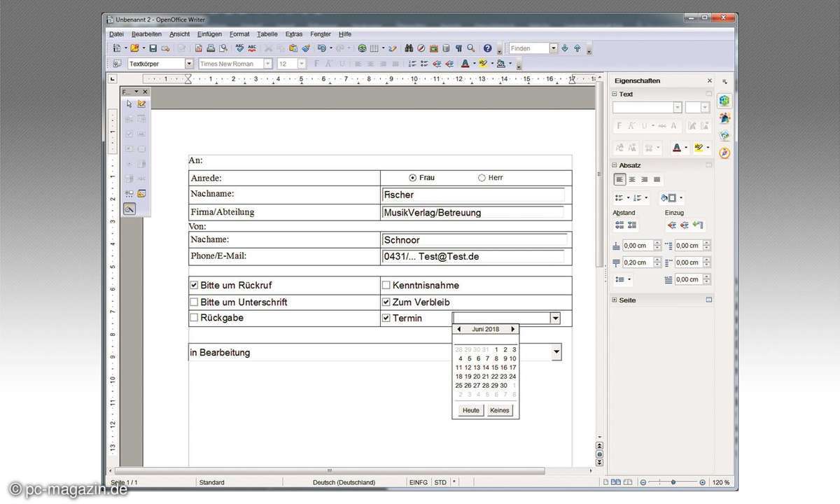This screenshot has height=504, width=840.
Task: Open the Datei menu
Action: coord(116,34)
